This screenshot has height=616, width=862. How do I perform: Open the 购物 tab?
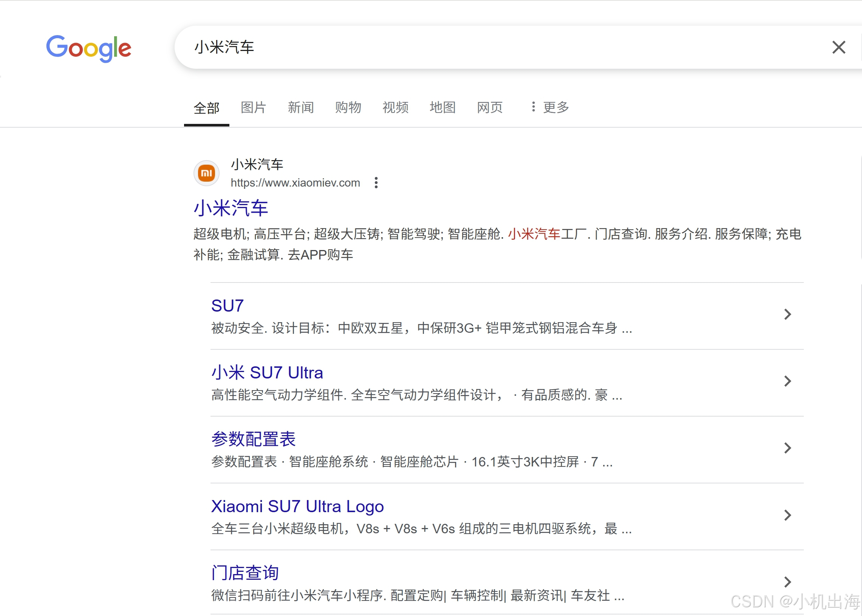pyautogui.click(x=348, y=108)
